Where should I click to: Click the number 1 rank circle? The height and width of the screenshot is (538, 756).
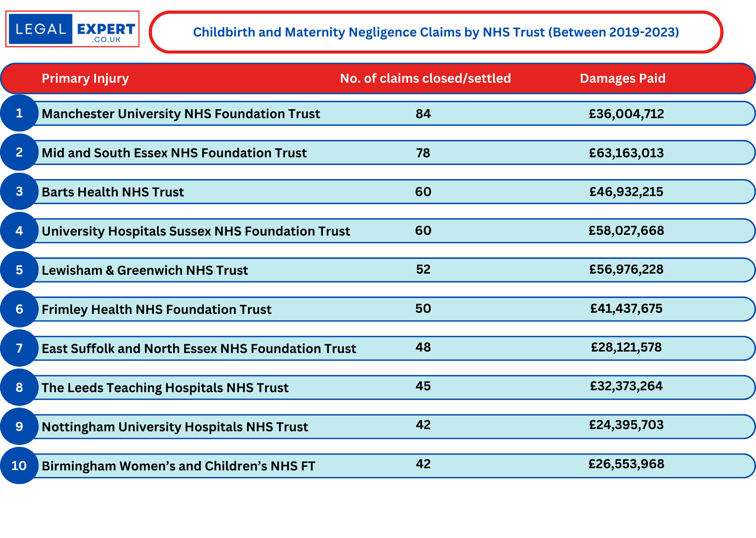[19, 113]
